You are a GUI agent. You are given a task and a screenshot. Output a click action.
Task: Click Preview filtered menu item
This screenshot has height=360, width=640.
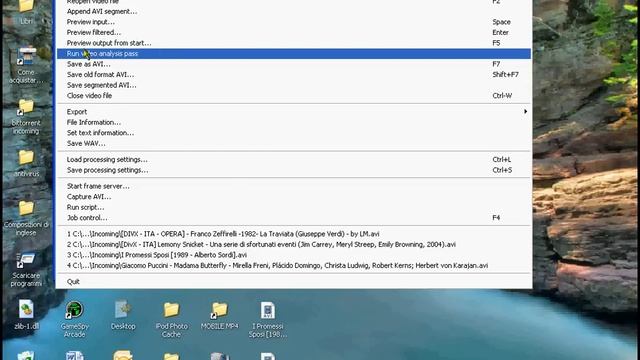click(x=294, y=33)
